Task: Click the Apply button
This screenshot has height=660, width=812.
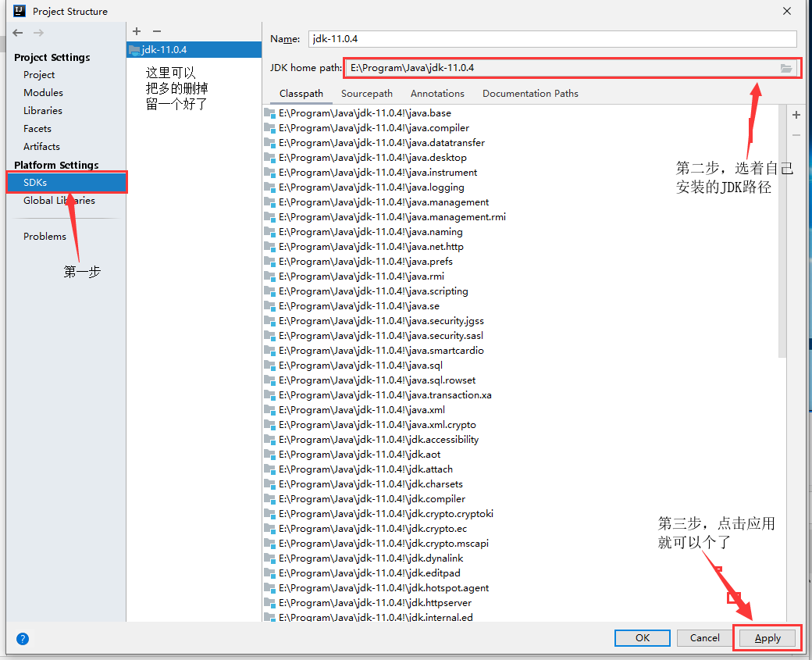Action: pos(767,637)
